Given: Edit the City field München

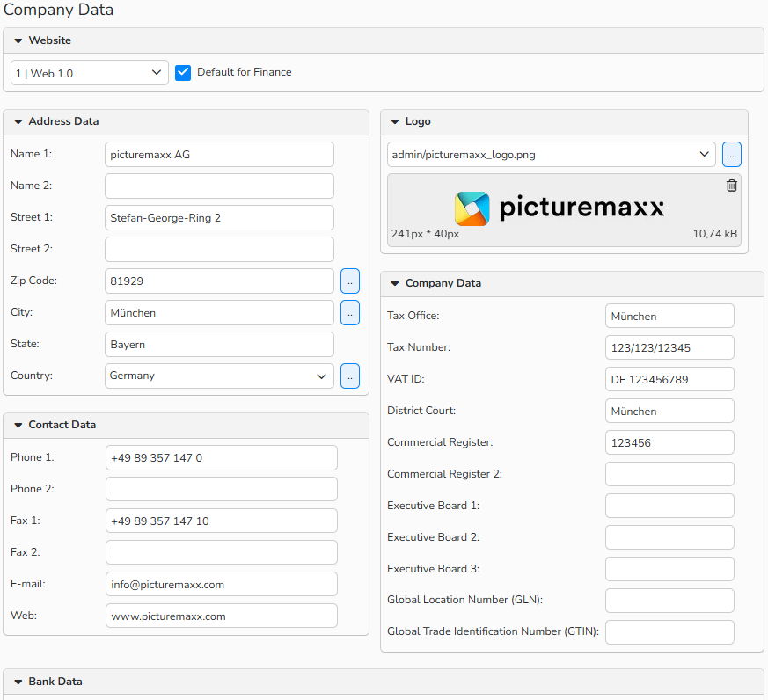Looking at the screenshot, I should tap(219, 313).
